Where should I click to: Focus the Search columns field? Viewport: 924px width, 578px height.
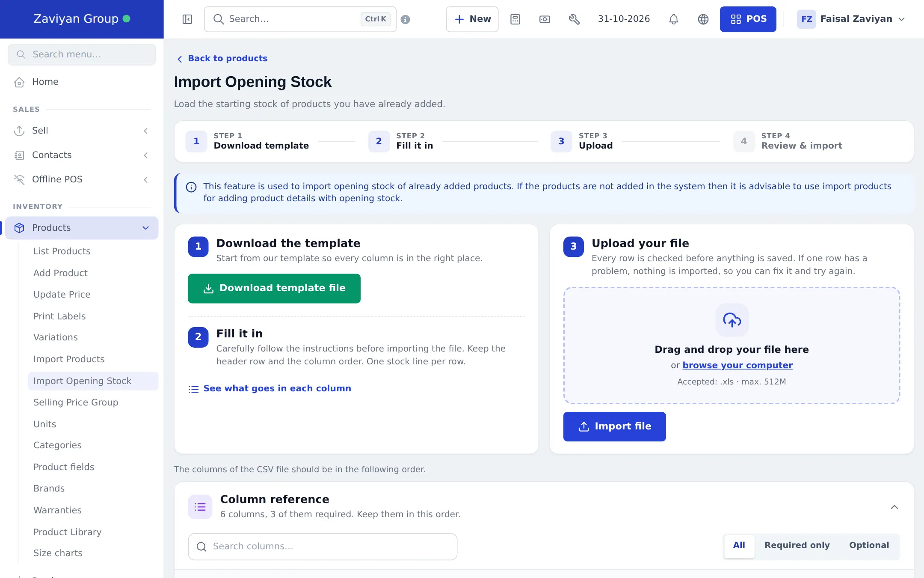tap(323, 546)
